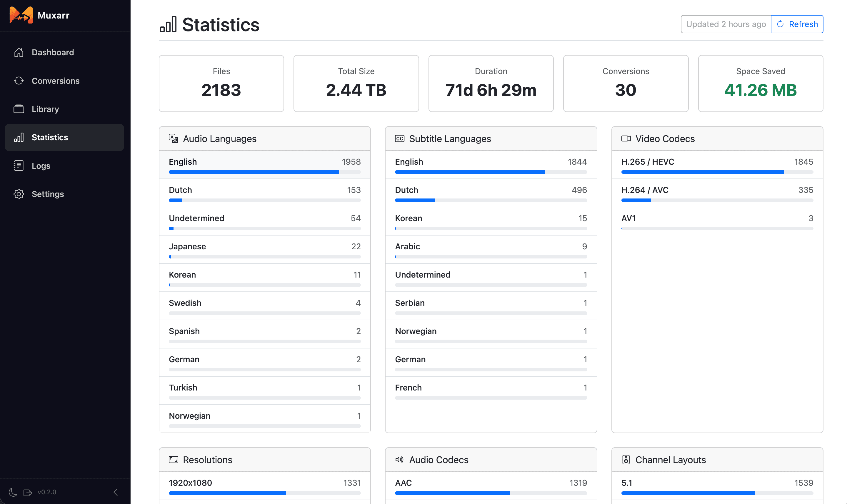Click the Conversions 30 card
The width and height of the screenshot is (847, 504).
(626, 84)
